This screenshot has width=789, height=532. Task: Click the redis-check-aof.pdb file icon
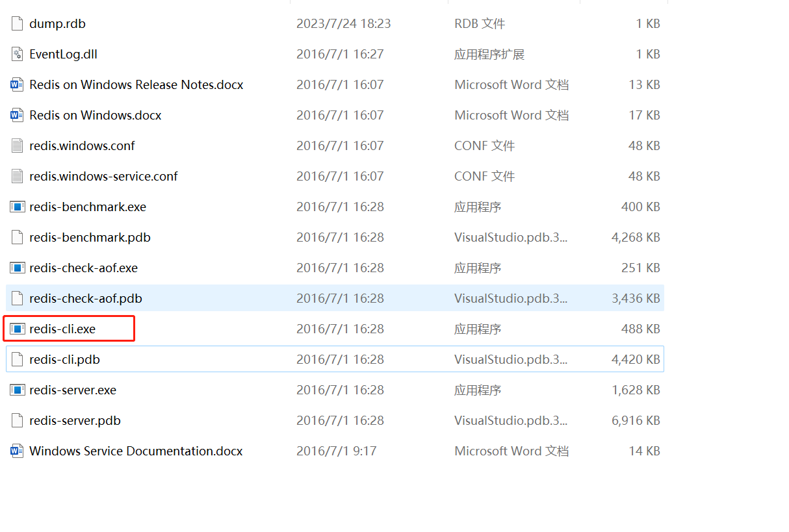18,298
